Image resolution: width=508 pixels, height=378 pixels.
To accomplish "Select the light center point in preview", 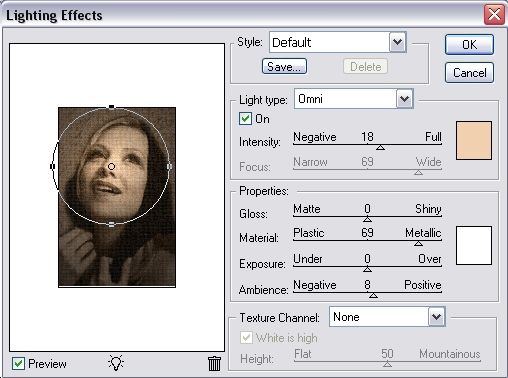I will pyautogui.click(x=111, y=166).
